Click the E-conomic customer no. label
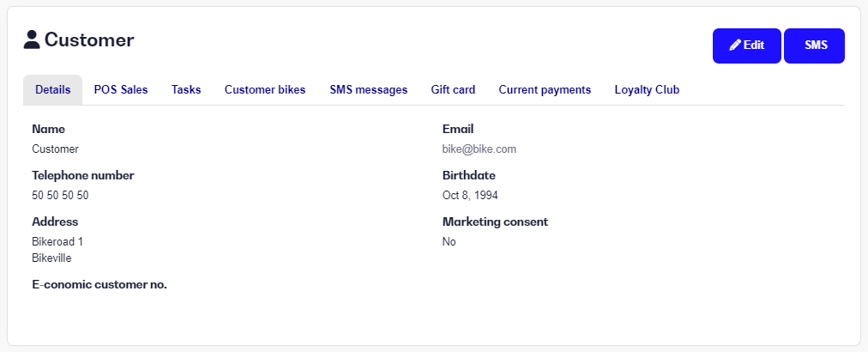This screenshot has height=352, width=868. 99,285
